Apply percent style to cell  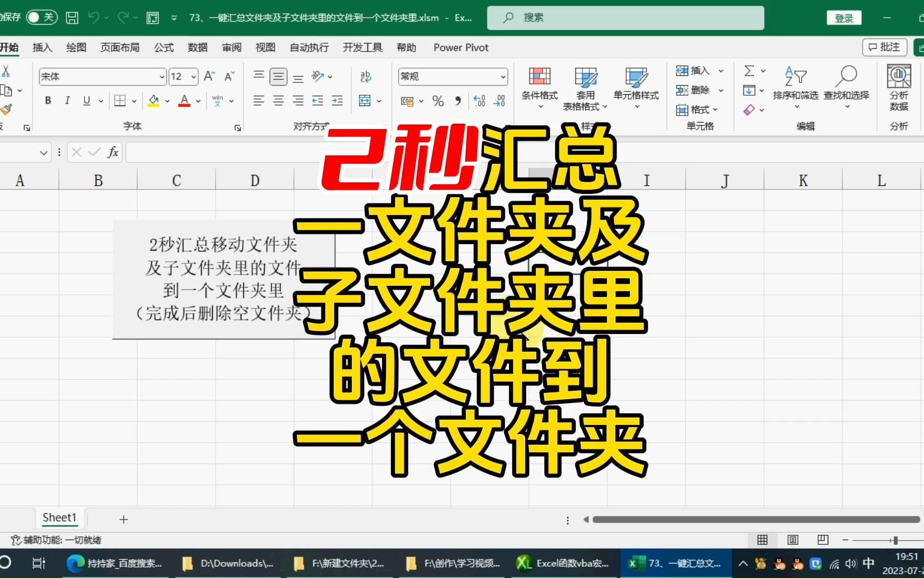click(438, 101)
